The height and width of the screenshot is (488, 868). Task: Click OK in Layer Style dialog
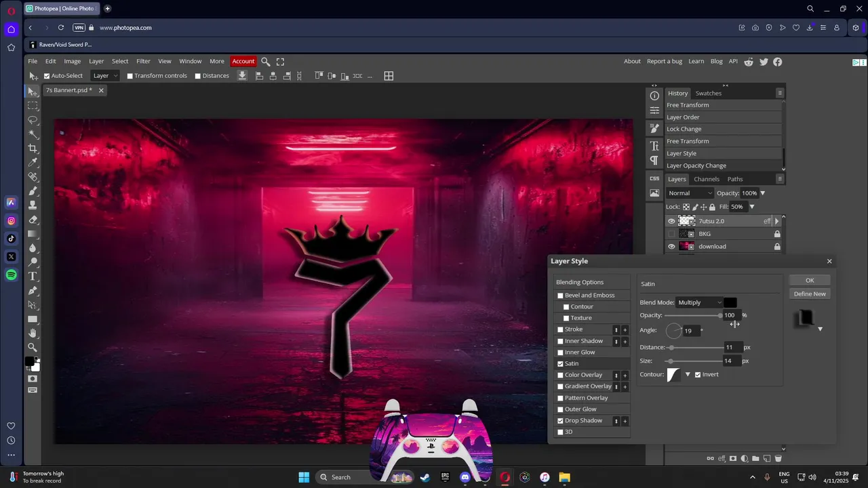point(810,280)
